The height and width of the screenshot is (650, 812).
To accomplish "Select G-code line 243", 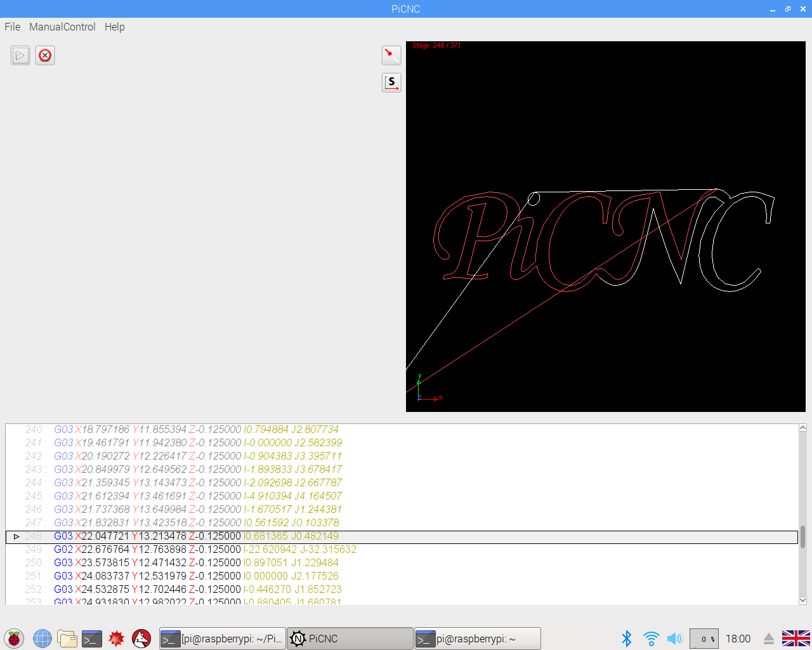I will [402, 470].
